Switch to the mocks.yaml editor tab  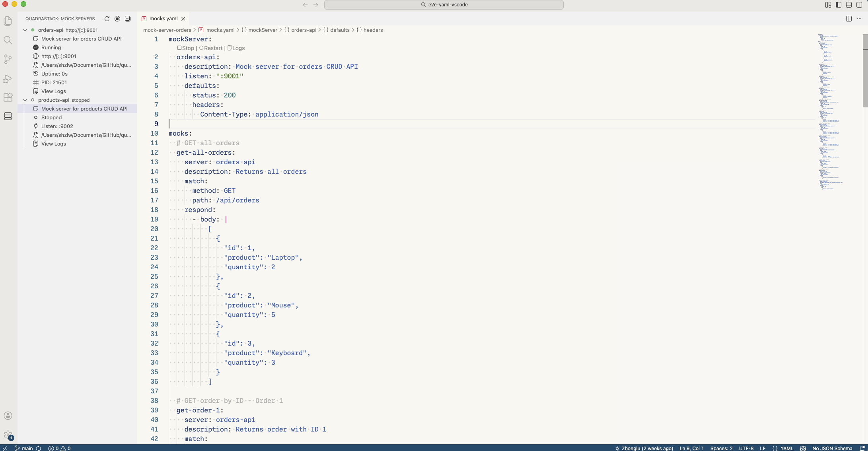coord(163,18)
